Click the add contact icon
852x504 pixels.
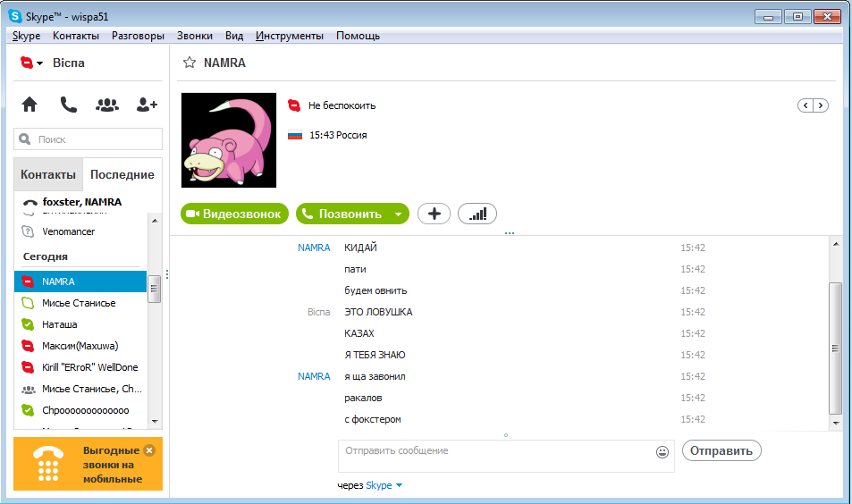[147, 105]
